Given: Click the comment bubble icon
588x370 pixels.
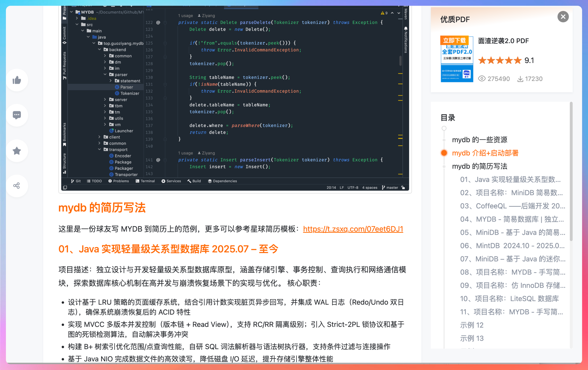Looking at the screenshot, I should click(17, 115).
